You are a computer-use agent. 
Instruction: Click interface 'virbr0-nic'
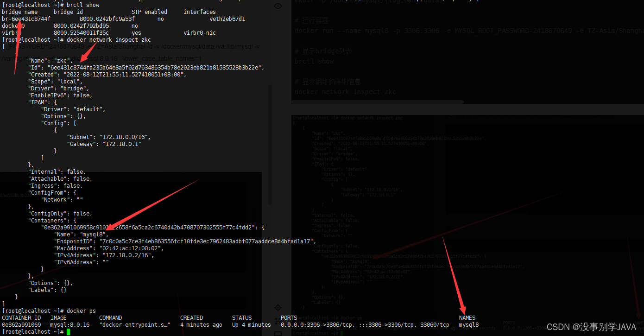tap(200, 33)
